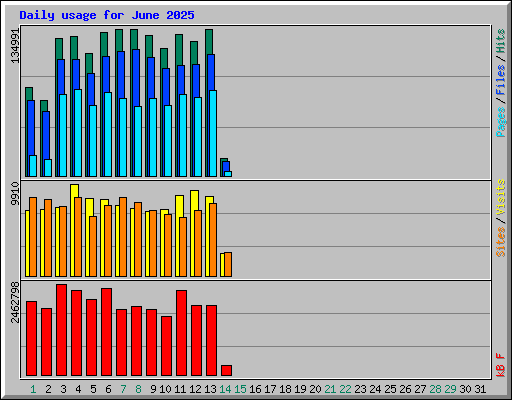Click day 26 on the x-axis

405,389
